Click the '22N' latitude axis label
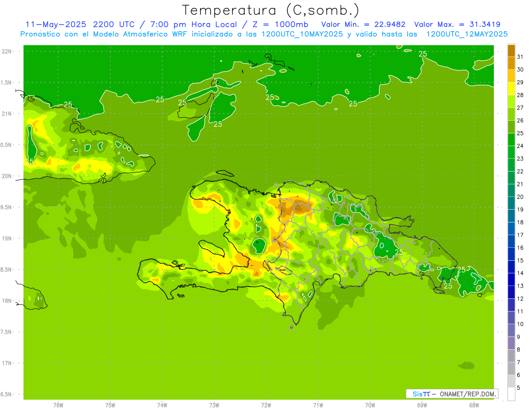This screenshot has height=411, width=532. (7, 51)
